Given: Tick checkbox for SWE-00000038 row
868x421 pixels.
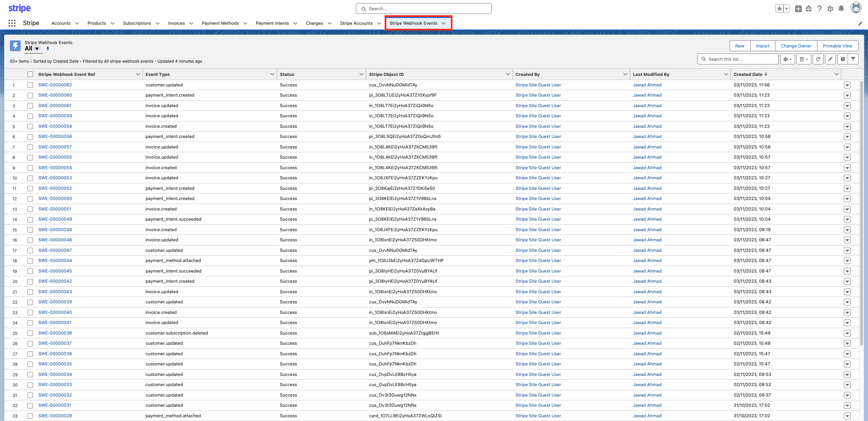Looking at the screenshot, I should (30, 333).
